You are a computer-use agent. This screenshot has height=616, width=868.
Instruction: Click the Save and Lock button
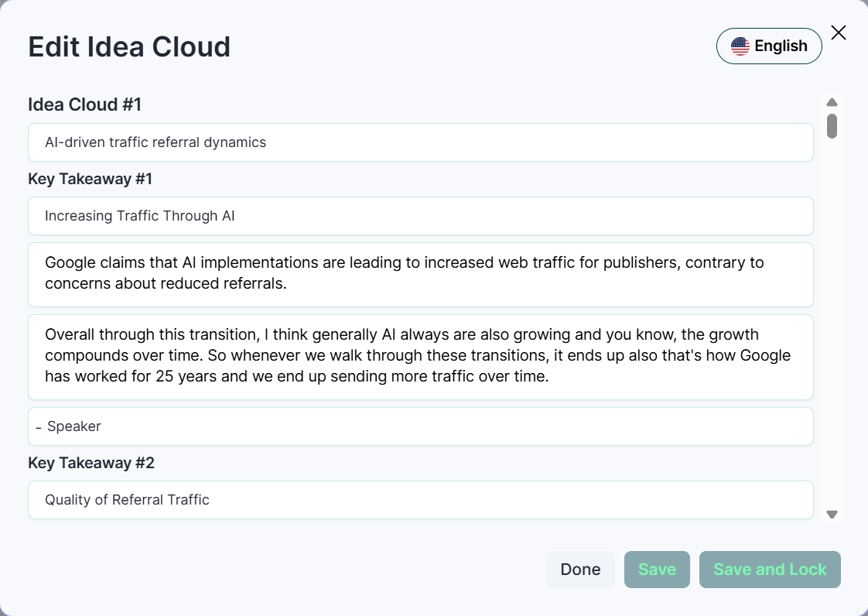[x=770, y=570]
